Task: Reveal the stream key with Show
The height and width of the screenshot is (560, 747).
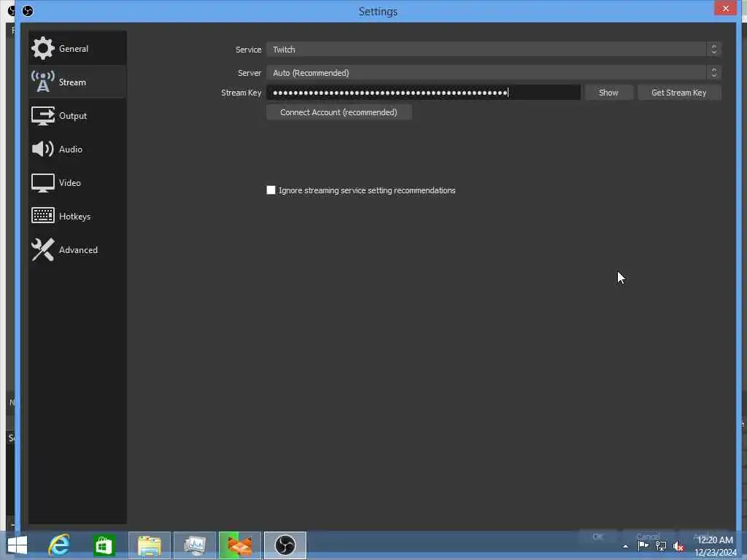Action: click(608, 93)
